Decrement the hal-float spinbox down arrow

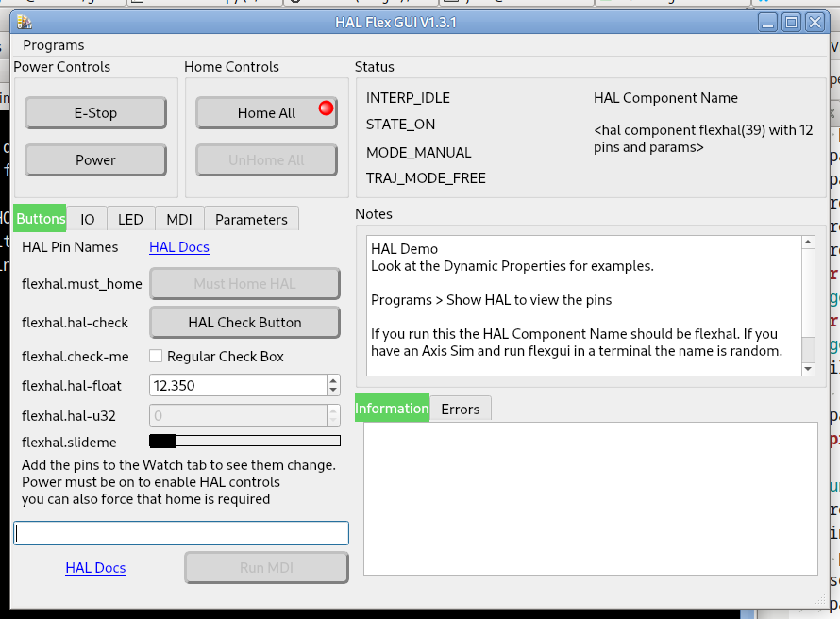pos(333,390)
